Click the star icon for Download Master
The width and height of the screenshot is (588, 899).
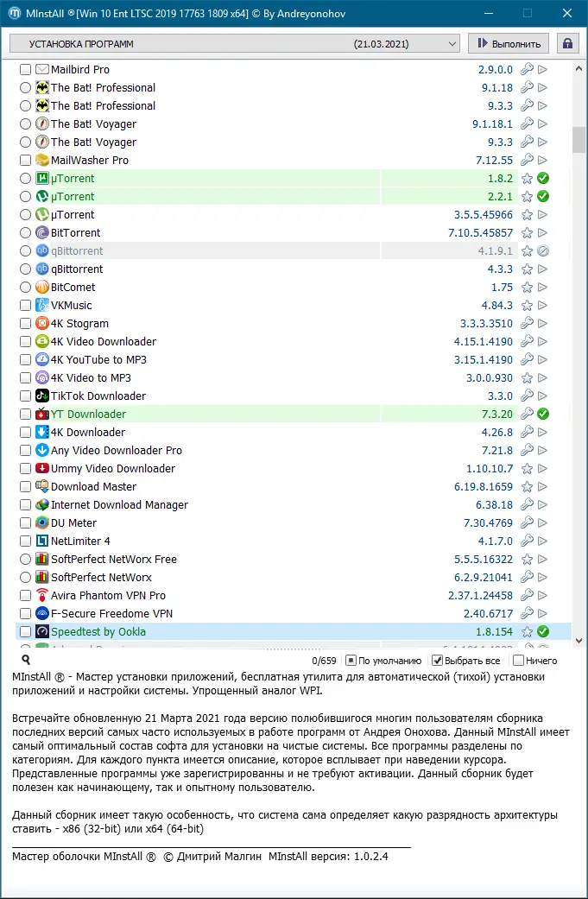pyautogui.click(x=527, y=487)
